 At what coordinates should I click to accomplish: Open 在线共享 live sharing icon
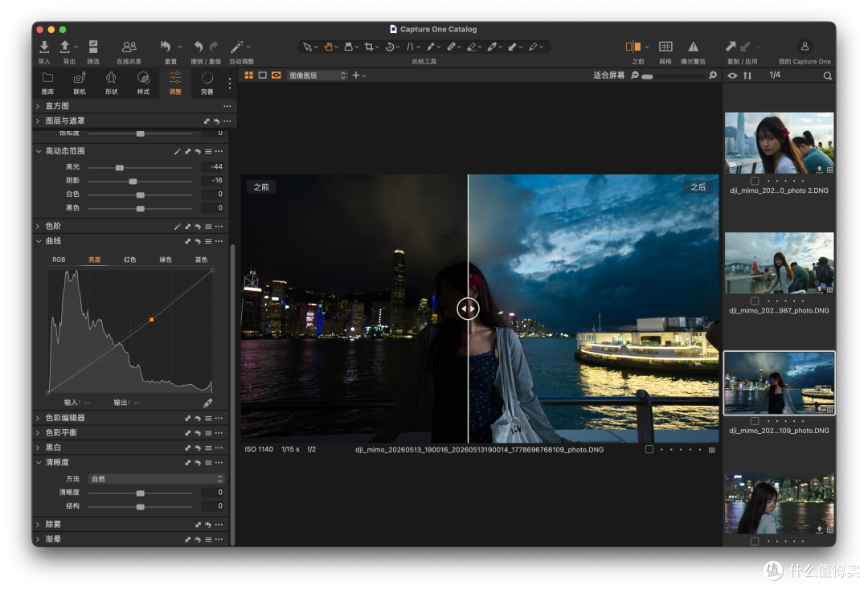129,47
